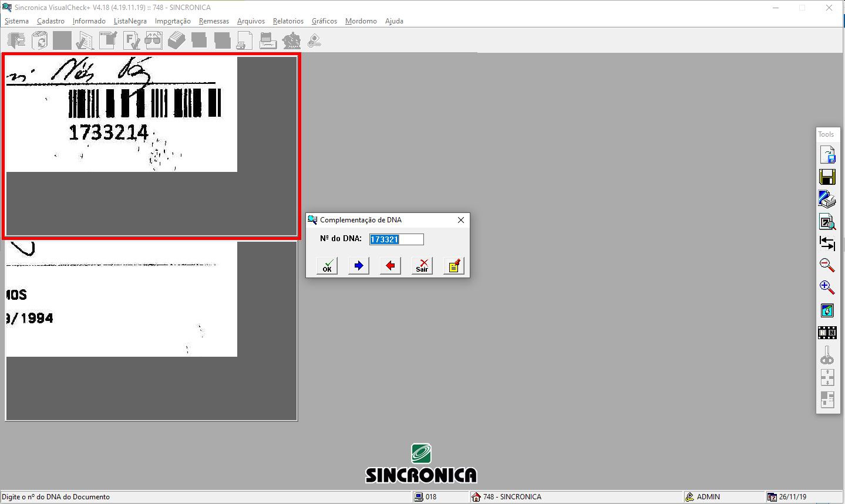Select the lower document image with 1994
This screenshot has width=845, height=504.
point(152,331)
